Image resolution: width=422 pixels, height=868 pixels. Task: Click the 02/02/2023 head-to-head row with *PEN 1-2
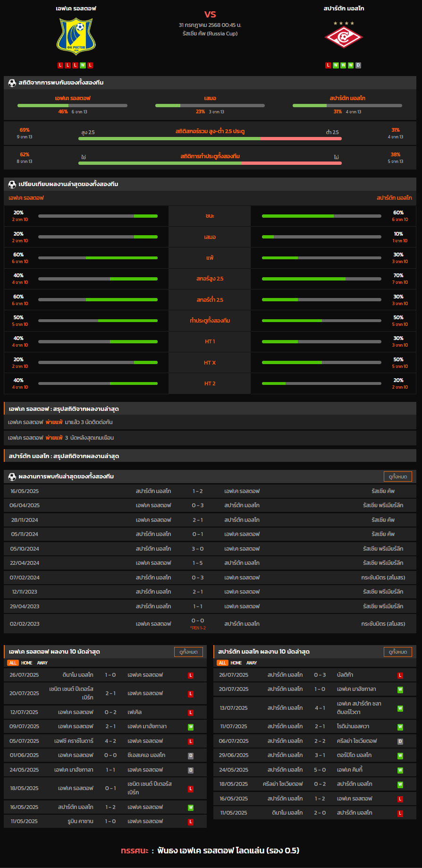pyautogui.click(x=210, y=624)
